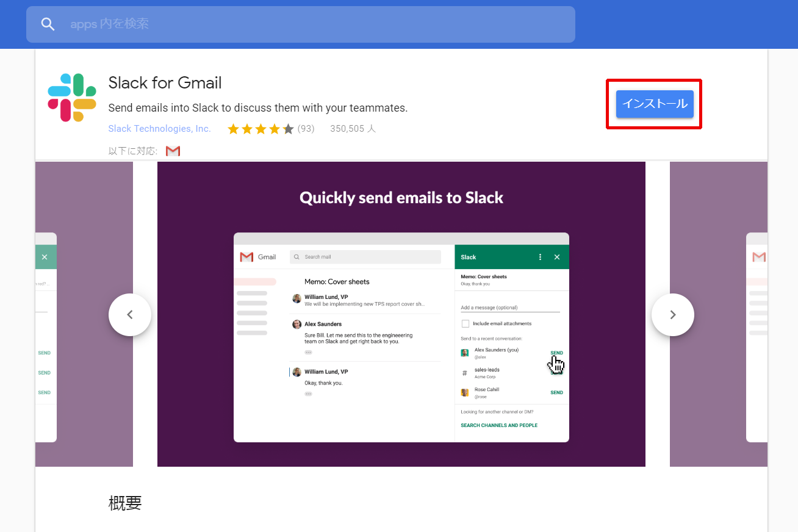This screenshot has height=532, width=798.
Task: Click the star rating row
Action: pyautogui.click(x=261, y=129)
